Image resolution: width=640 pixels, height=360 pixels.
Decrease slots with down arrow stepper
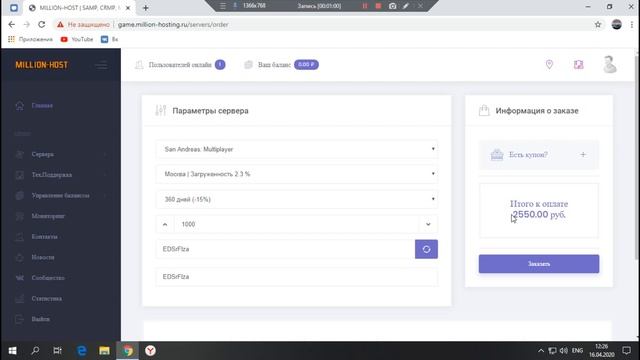pyautogui.click(x=428, y=224)
